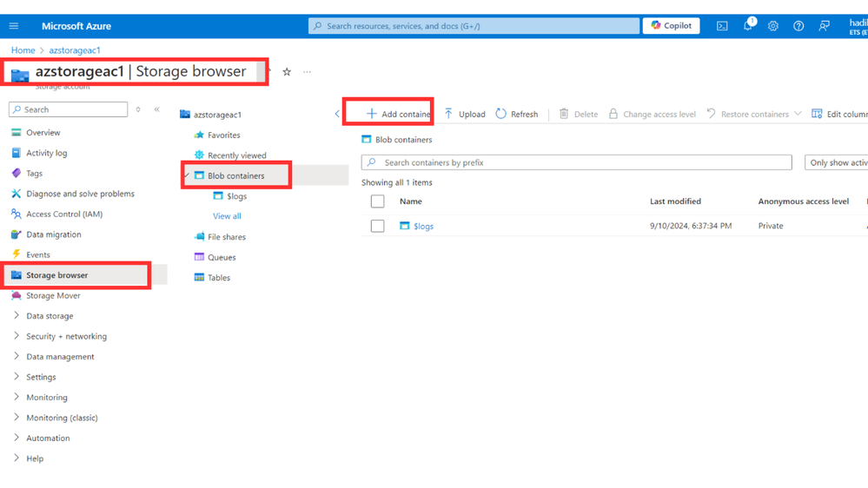Viewport: 868px width, 488px height.
Task: Check the $logs container row checkbox
Action: pos(378,226)
